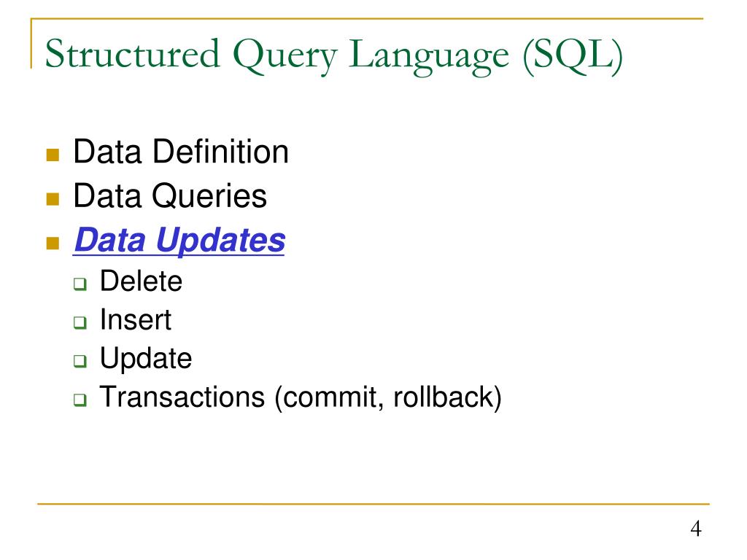The image size is (747, 560).
Task: Click the square bullet next to Insert
Action: point(80,322)
